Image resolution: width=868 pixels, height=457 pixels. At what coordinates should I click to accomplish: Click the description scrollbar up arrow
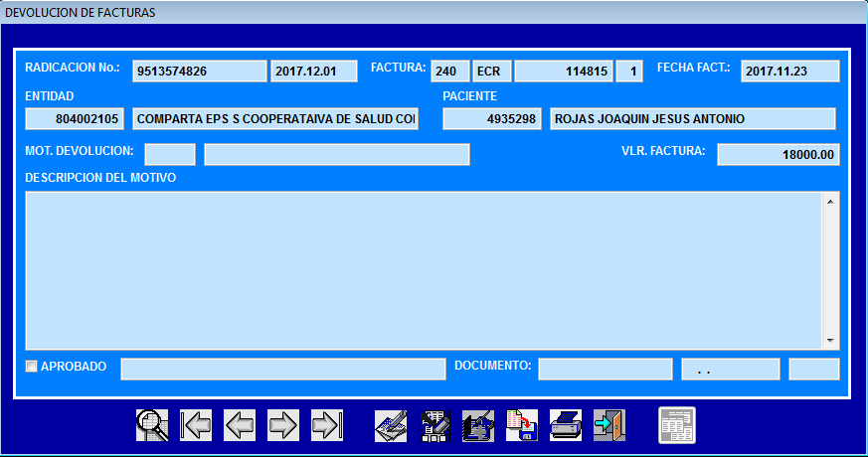(830, 202)
